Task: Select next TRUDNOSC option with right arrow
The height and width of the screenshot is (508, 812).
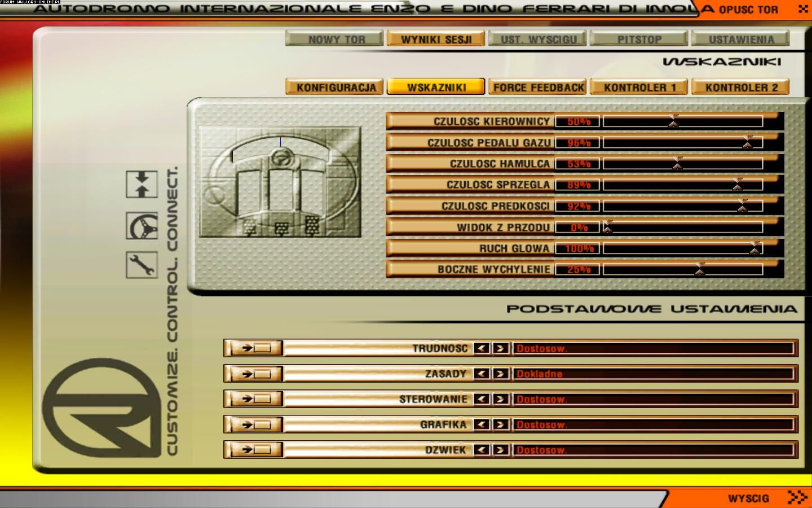Action: pos(501,348)
